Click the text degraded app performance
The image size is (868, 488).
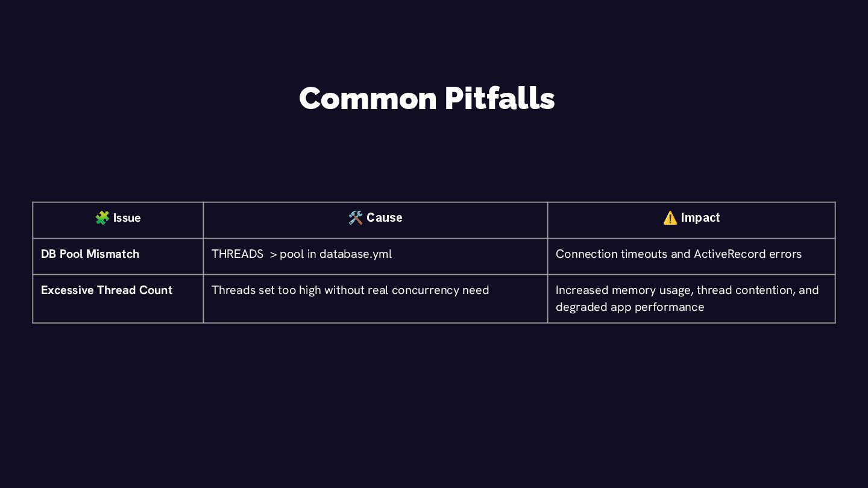coord(630,307)
